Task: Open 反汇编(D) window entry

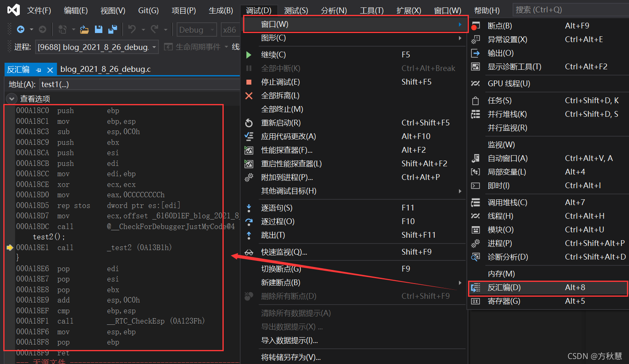Action: tap(549, 287)
